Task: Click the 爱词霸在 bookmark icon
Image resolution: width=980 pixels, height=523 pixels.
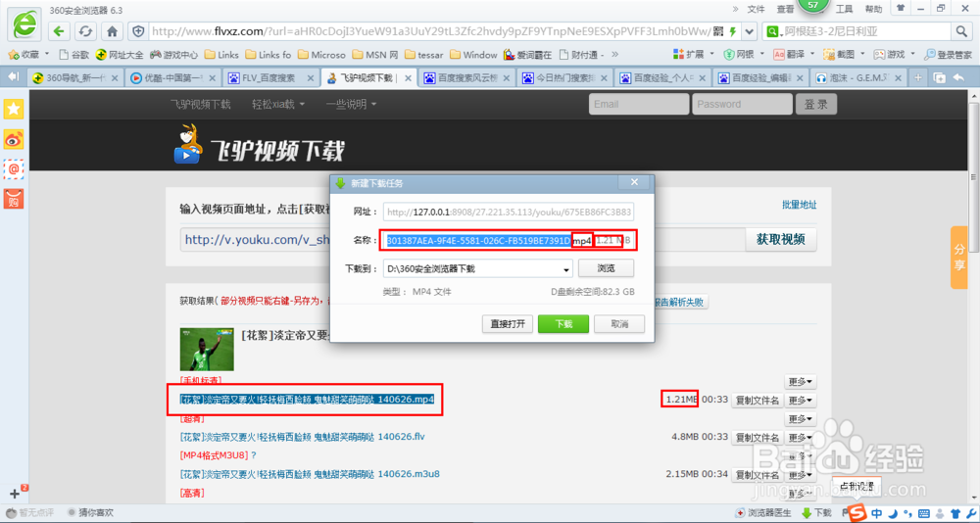Action: tap(528, 55)
